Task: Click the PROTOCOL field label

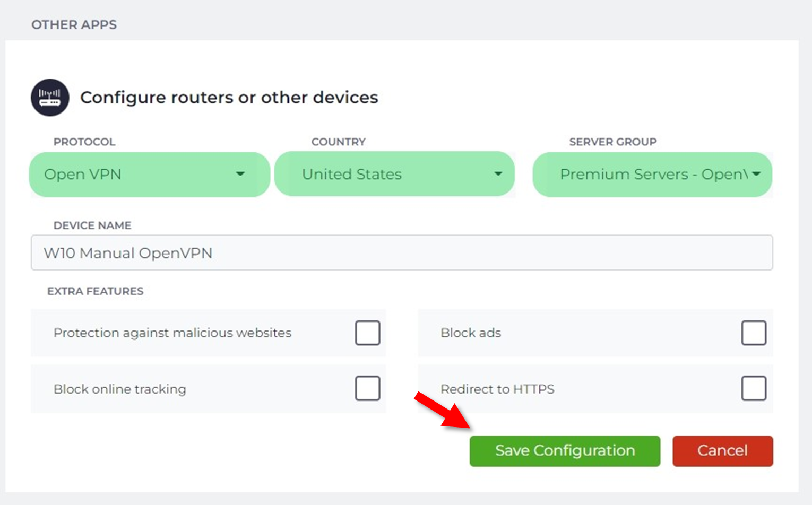Action: point(84,142)
